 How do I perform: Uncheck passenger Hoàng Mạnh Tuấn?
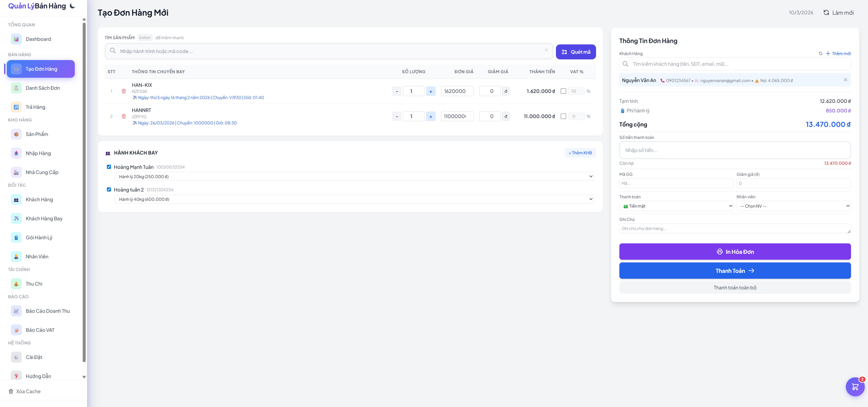pos(109,167)
